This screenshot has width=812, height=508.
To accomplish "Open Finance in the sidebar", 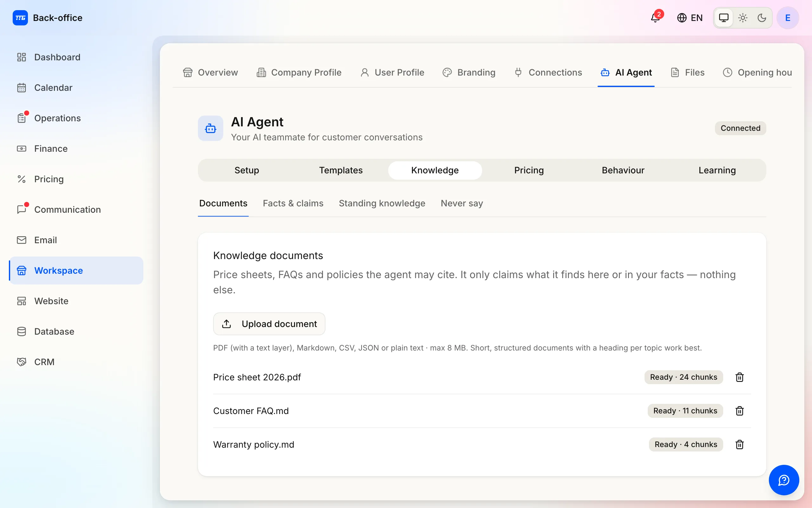I will pyautogui.click(x=76, y=149).
